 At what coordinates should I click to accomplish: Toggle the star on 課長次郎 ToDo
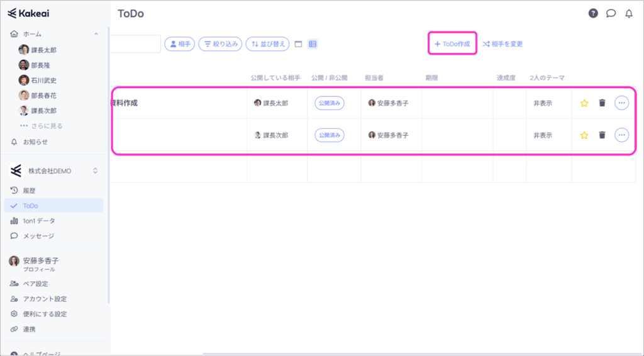click(x=584, y=135)
